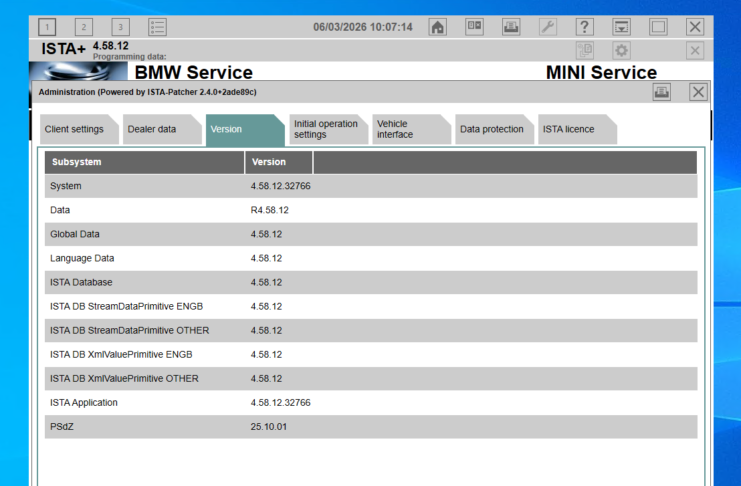The image size is (741, 486).
Task: Click the download-to-tray toolbar icon
Action: pos(621,27)
